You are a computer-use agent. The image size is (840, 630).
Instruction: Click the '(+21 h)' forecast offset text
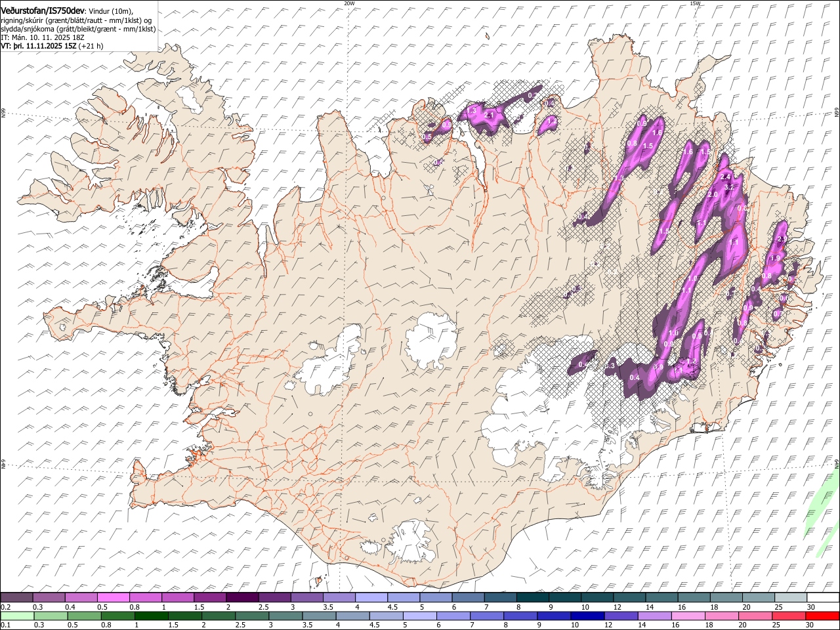[x=91, y=46]
